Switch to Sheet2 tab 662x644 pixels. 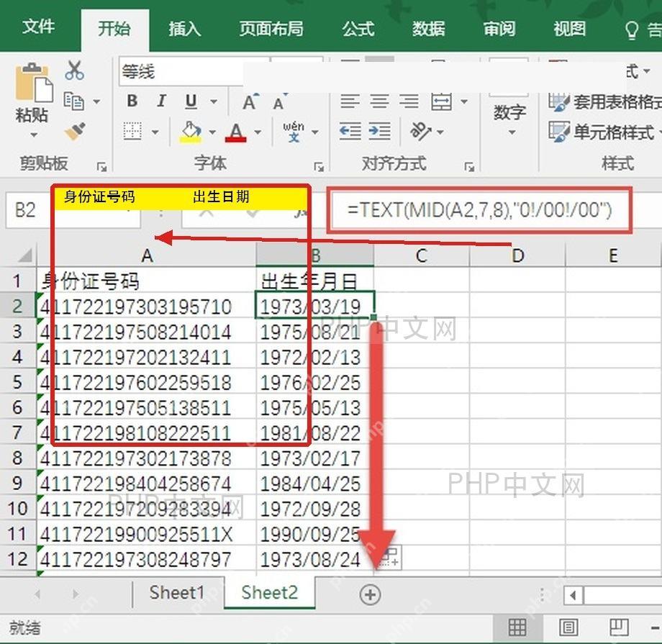point(270,592)
